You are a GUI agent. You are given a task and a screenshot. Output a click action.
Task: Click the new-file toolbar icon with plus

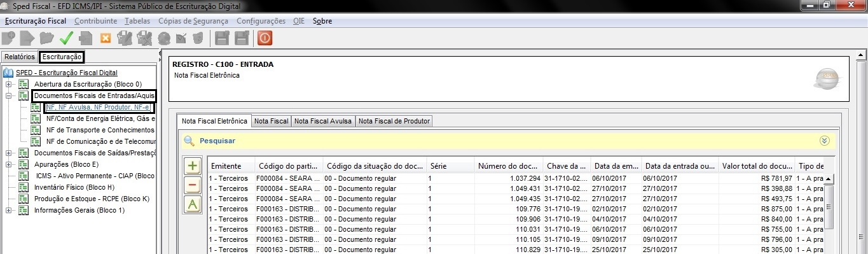8,38
